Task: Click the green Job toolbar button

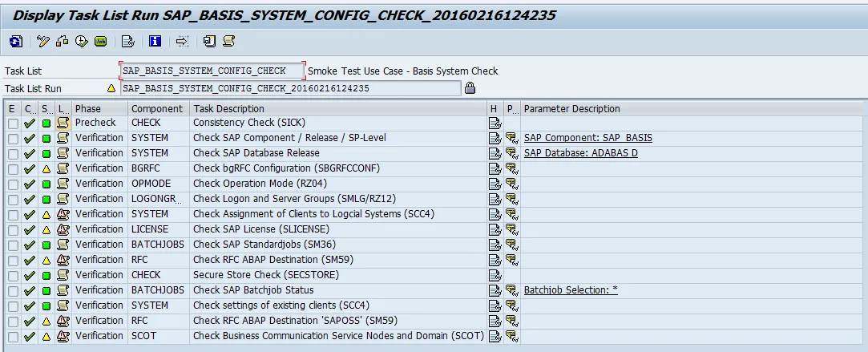Action: click(100, 42)
